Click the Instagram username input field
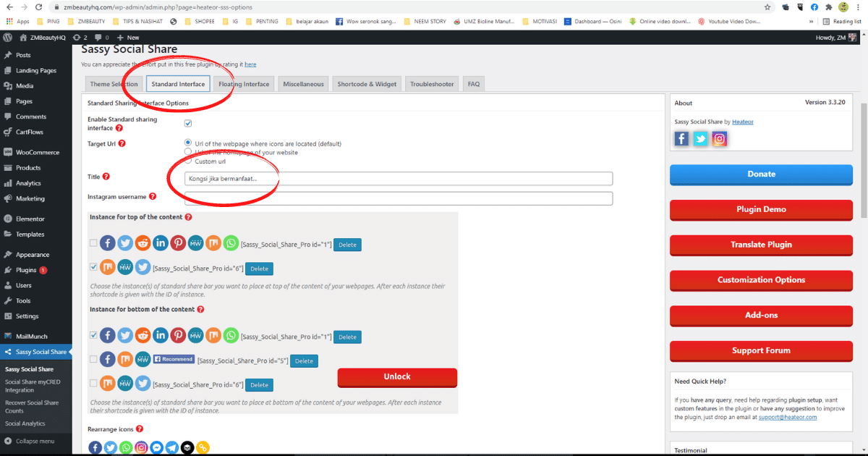The height and width of the screenshot is (456, 868). (x=399, y=198)
